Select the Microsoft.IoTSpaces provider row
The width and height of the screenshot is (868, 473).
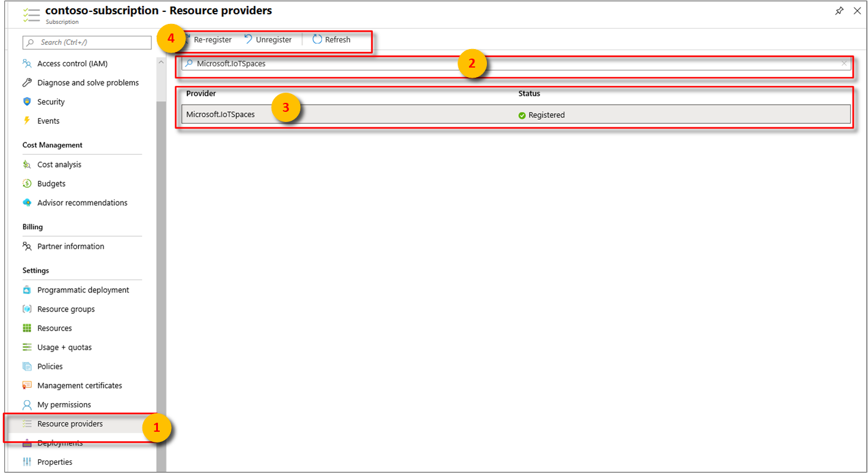(x=516, y=115)
